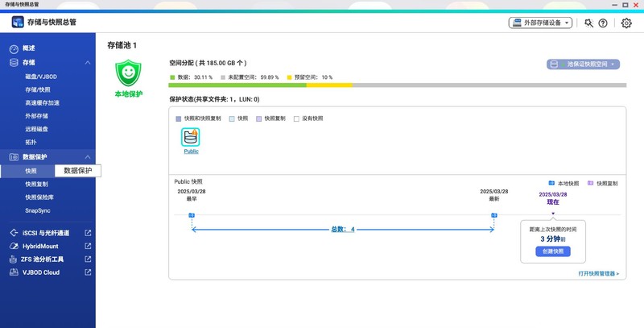This screenshot has height=328, width=644.
Task: Select 外部存储 in sidebar
Action: tap(36, 116)
